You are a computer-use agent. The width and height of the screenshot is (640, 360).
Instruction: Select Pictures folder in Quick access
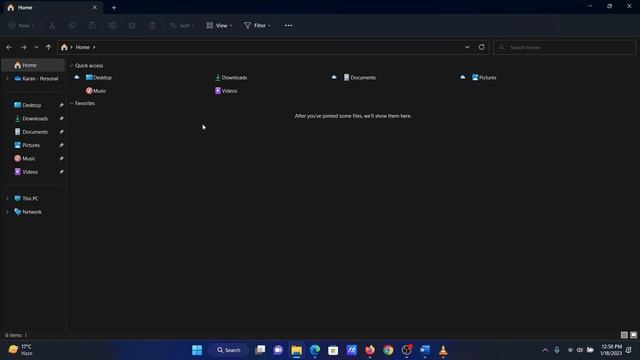[x=484, y=78]
